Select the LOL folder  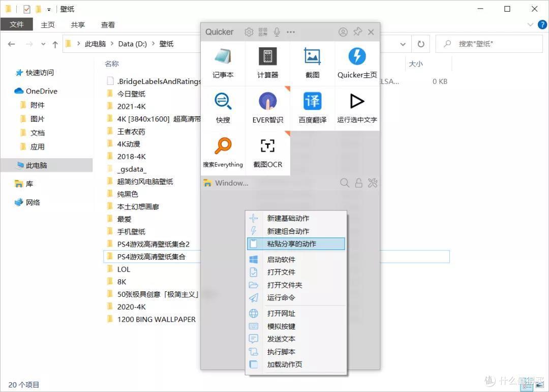(x=118, y=269)
